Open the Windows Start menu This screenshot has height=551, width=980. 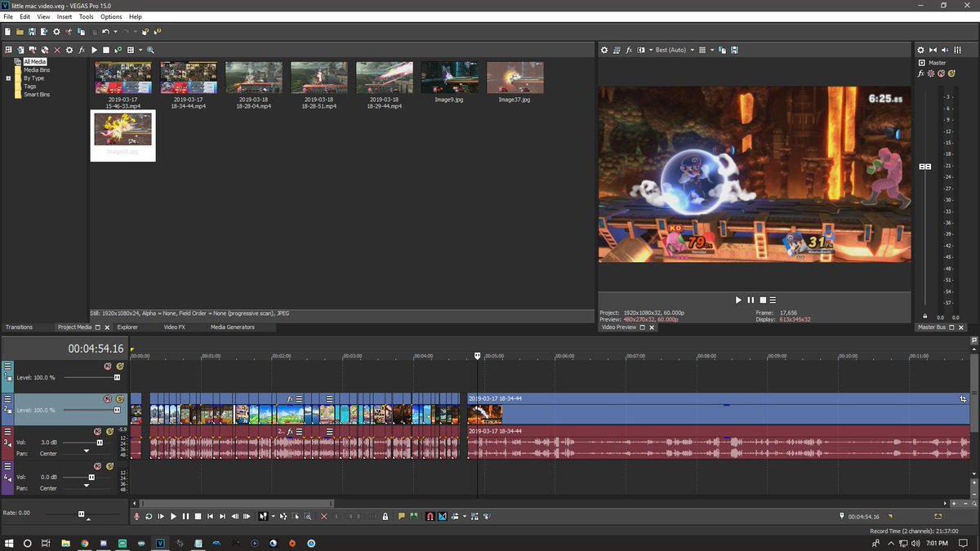pos(9,543)
